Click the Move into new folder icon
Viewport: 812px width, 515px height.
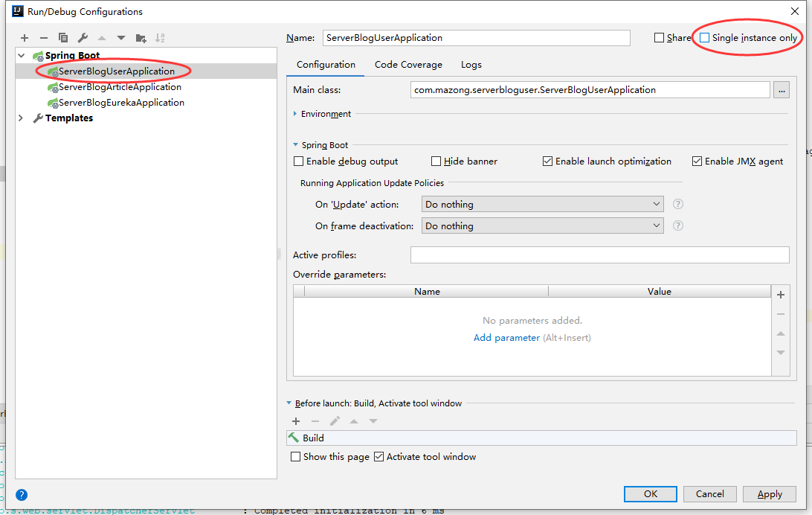141,38
